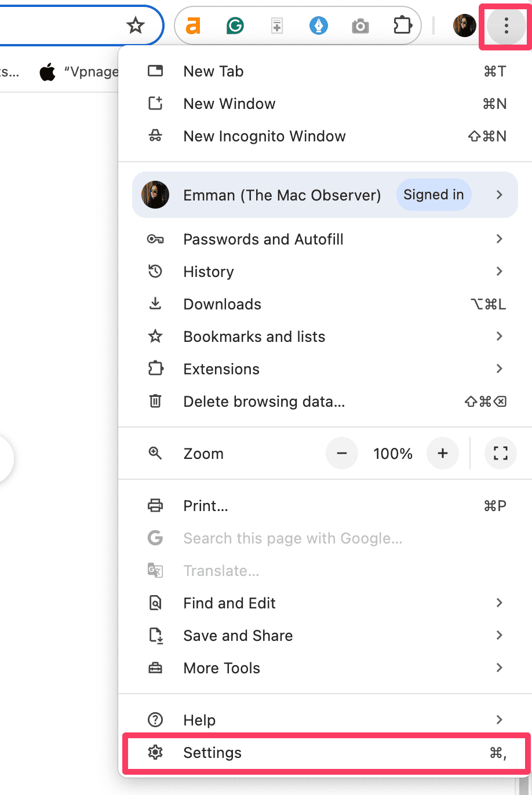Open the Grammarly extension icon
The width and height of the screenshot is (532, 795).
(x=235, y=25)
